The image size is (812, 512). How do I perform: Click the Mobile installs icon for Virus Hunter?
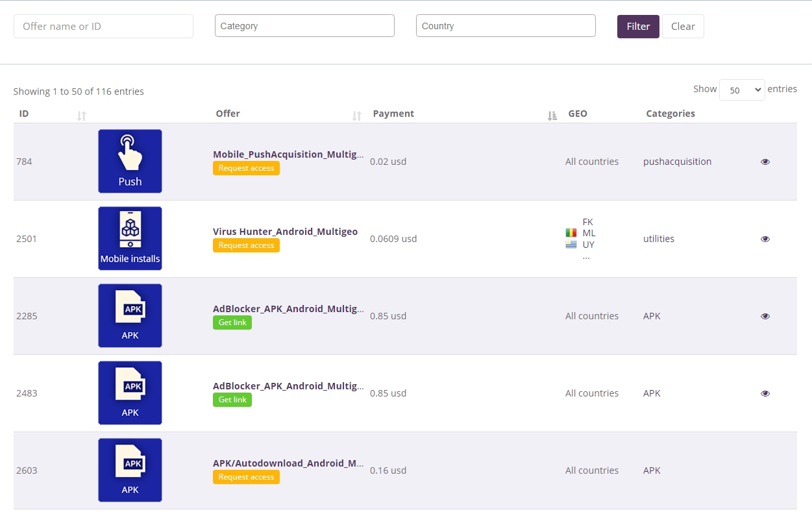click(x=130, y=238)
